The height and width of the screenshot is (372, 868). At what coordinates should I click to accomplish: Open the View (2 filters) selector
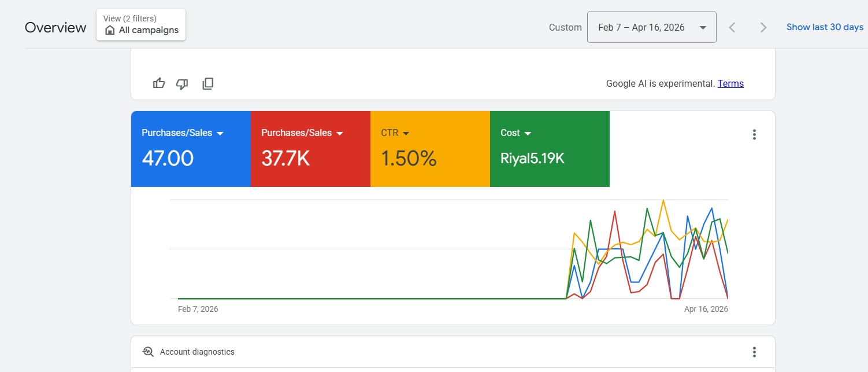tap(141, 25)
